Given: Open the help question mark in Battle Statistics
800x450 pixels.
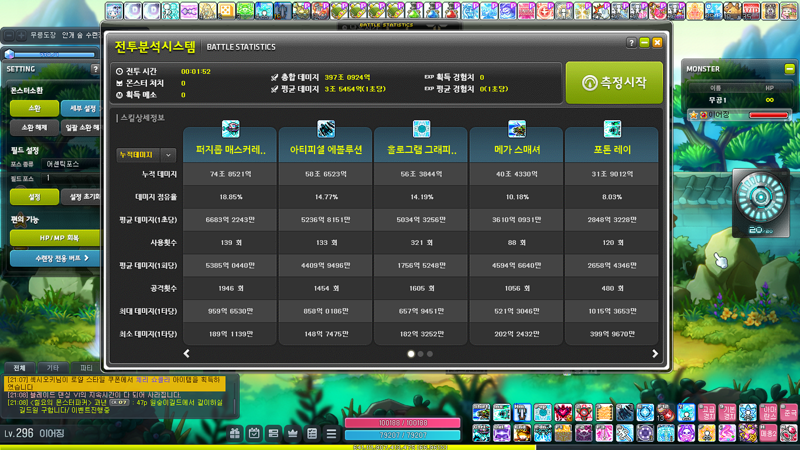Looking at the screenshot, I should click(x=631, y=43).
